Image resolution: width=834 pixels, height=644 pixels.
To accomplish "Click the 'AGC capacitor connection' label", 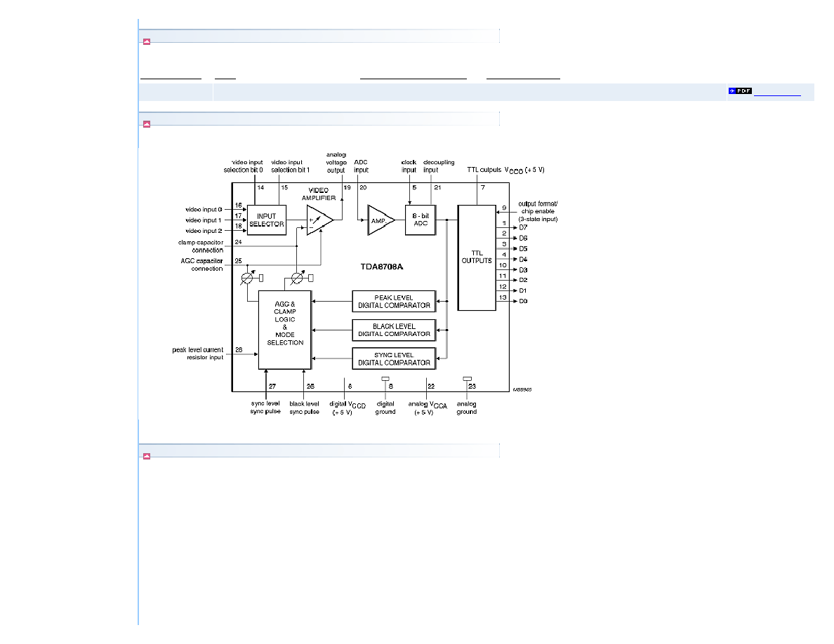I will coord(201,264).
